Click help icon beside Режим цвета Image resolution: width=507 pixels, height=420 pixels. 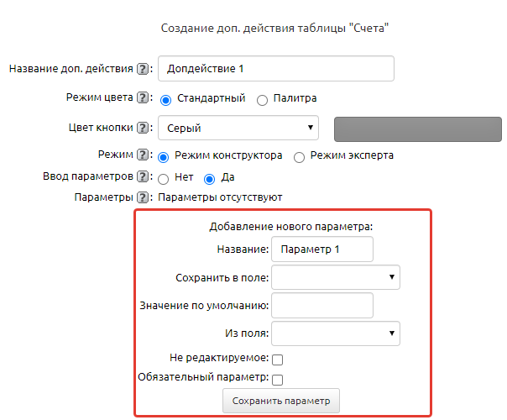point(143,98)
